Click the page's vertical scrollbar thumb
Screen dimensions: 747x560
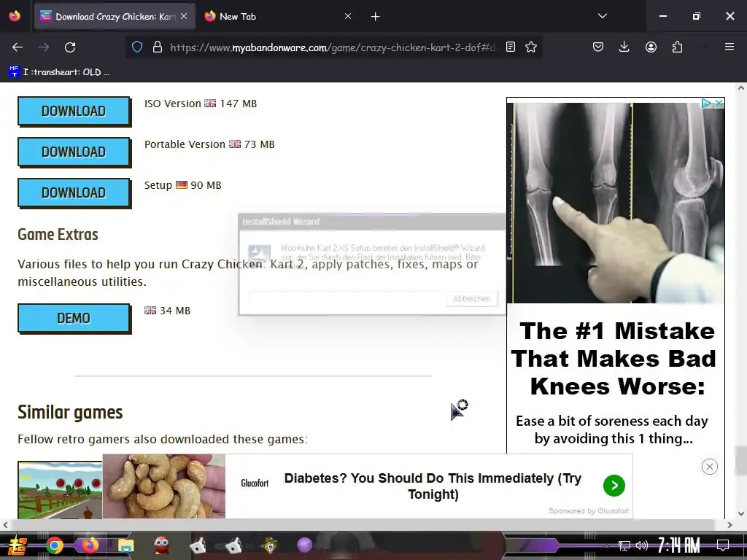(x=740, y=460)
